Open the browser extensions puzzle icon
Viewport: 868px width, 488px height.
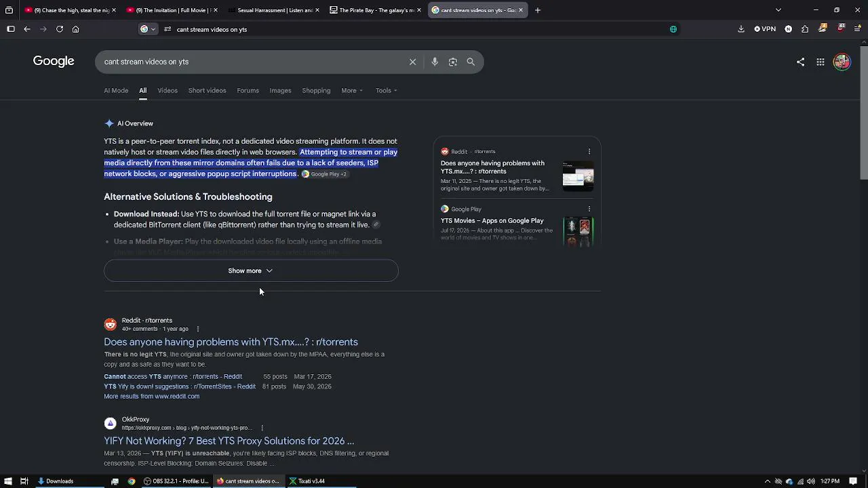pyautogui.click(x=805, y=29)
